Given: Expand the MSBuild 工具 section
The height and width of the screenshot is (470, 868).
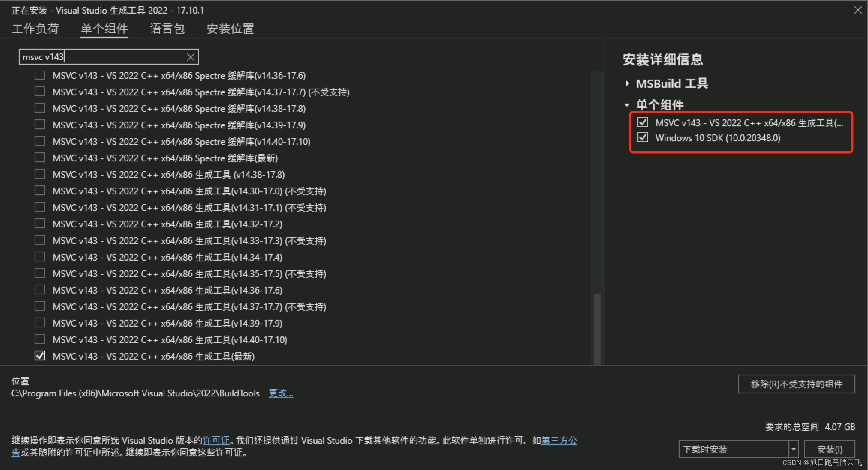Looking at the screenshot, I should coord(627,84).
